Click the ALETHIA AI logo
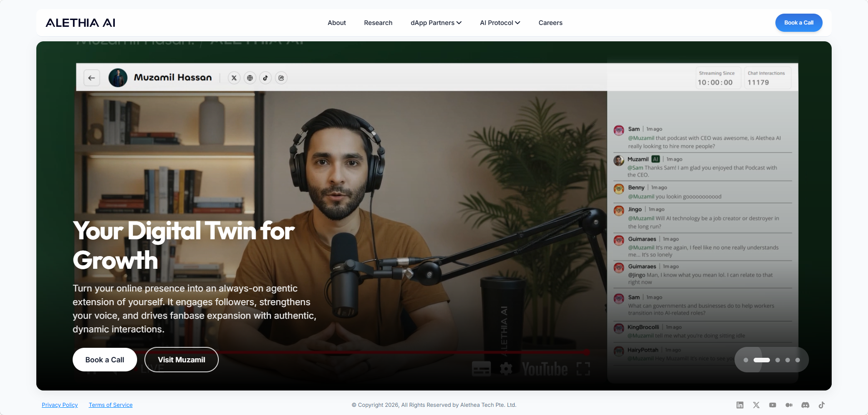 [80, 23]
